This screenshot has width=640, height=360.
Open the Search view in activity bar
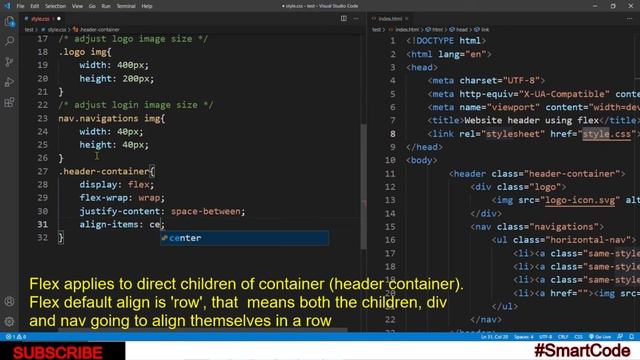tap(9, 41)
